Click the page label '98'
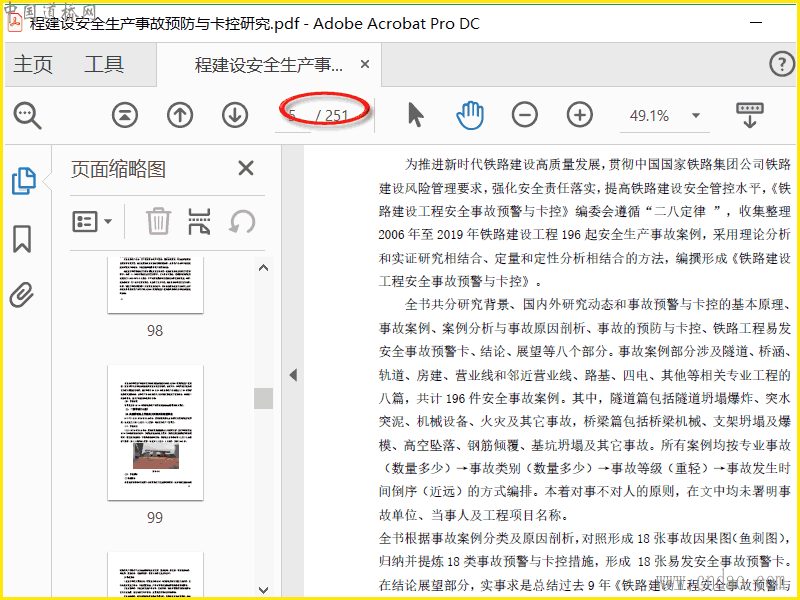This screenshot has height=600, width=800. 155,331
